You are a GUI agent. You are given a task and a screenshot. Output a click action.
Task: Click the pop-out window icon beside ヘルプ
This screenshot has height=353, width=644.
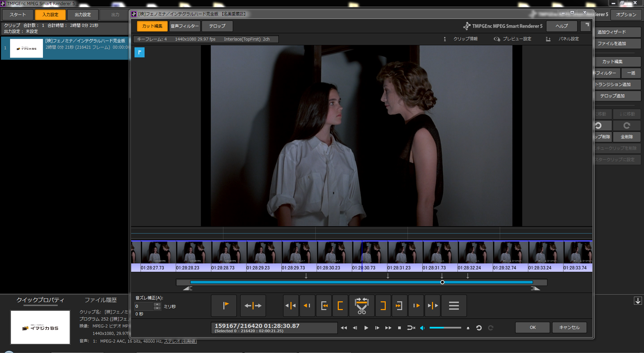pyautogui.click(x=586, y=26)
